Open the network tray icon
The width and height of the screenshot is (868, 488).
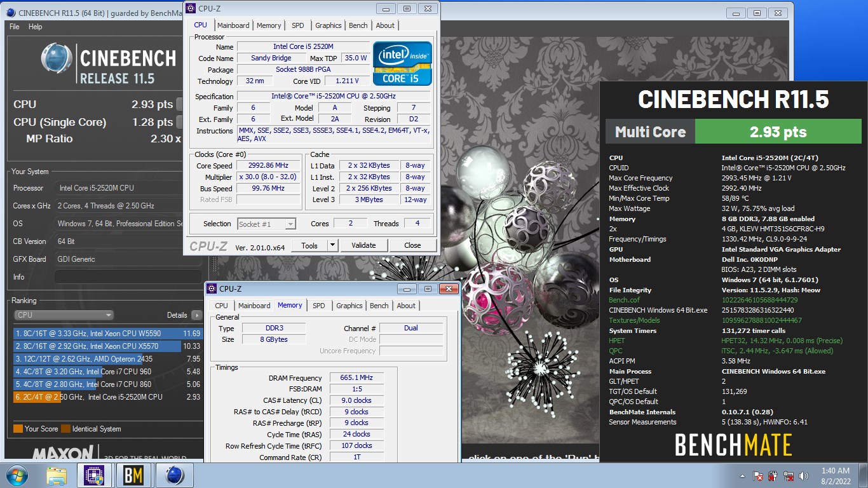coord(789,476)
